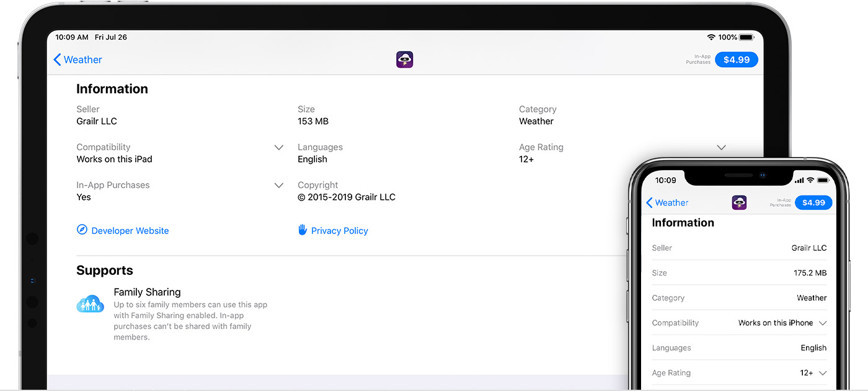Click the Family Sharing cloud icon

(x=91, y=304)
